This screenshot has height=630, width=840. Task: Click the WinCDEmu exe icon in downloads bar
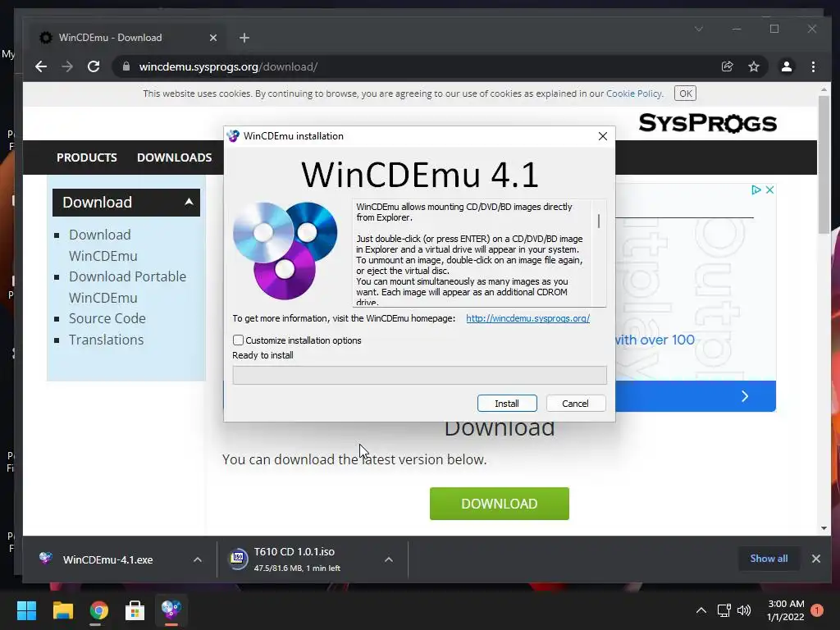46,558
